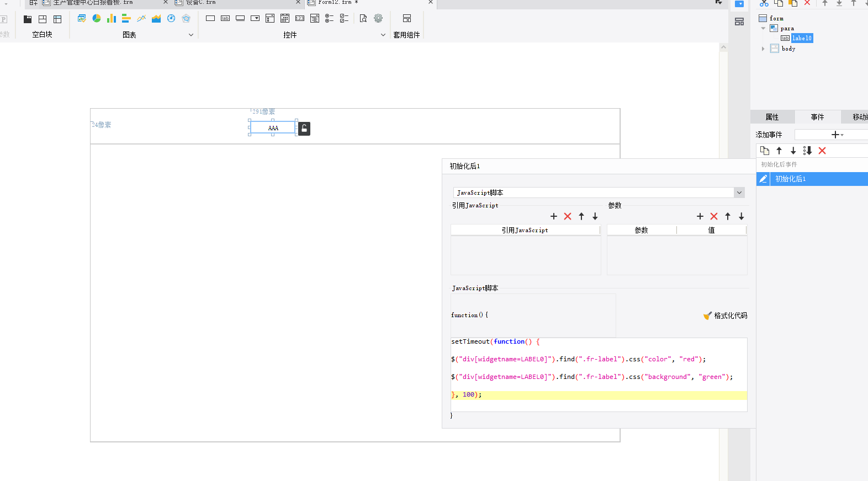Insert a gauge meter chart
868x481 pixels.
(171, 18)
